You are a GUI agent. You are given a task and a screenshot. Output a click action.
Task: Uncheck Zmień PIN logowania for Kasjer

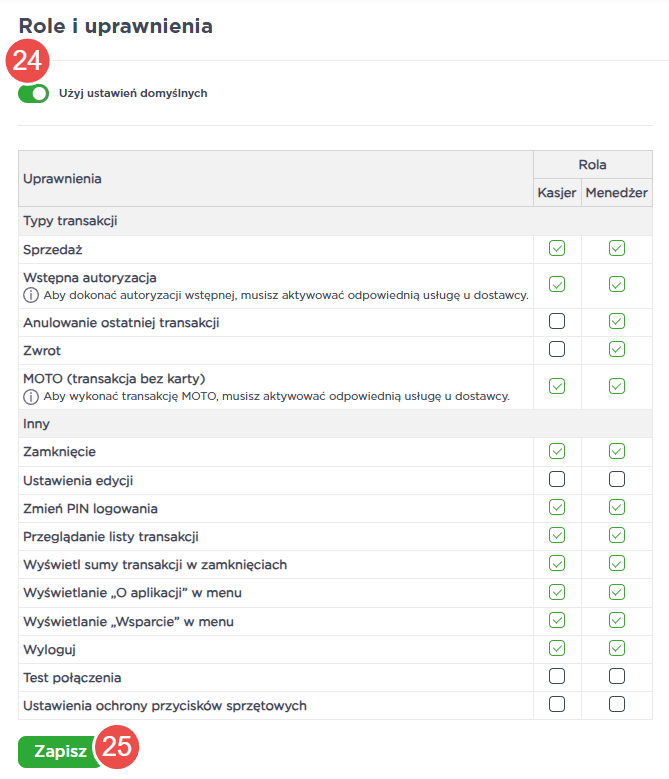(x=557, y=507)
